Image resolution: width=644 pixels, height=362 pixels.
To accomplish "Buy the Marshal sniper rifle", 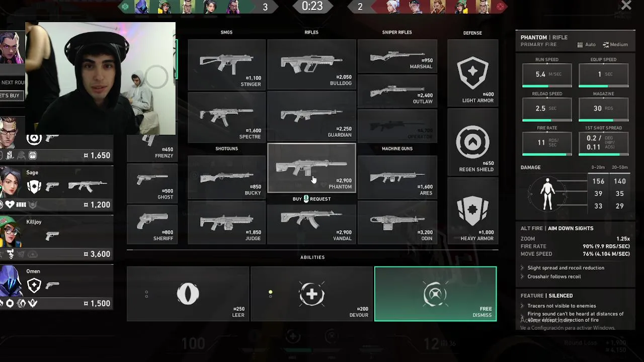I will [397, 56].
